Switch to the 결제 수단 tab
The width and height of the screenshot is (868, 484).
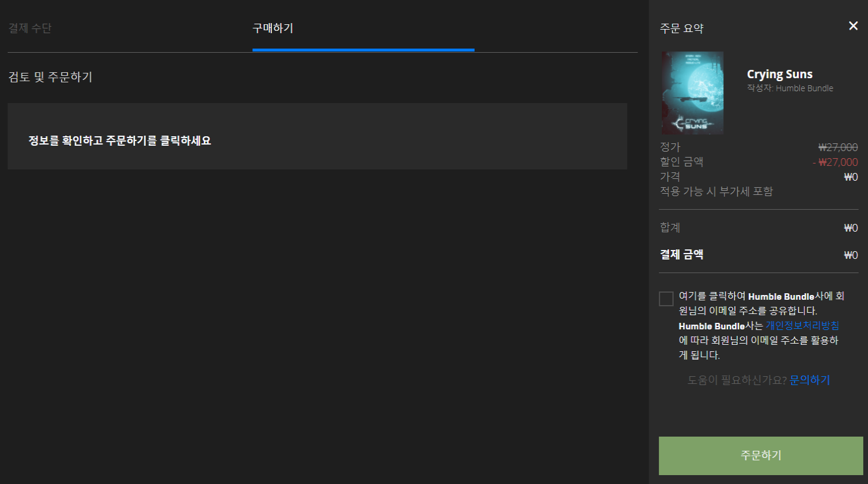pos(30,28)
